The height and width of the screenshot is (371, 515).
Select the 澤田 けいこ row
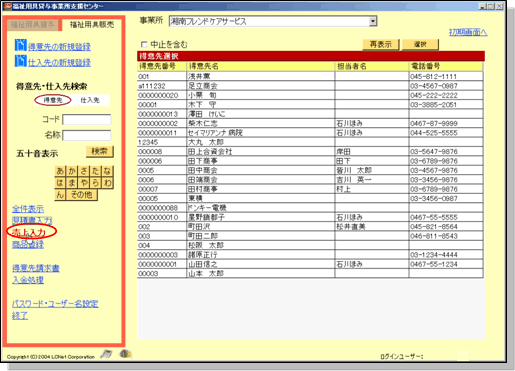310,114
